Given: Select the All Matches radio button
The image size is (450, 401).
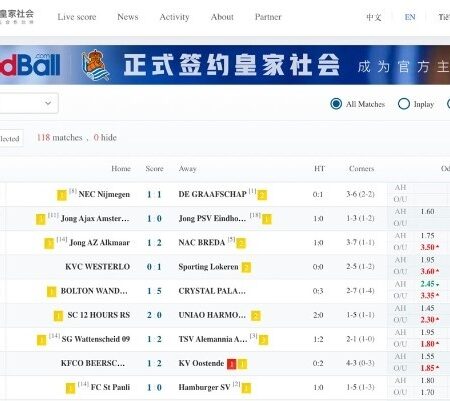Looking at the screenshot, I should (336, 104).
